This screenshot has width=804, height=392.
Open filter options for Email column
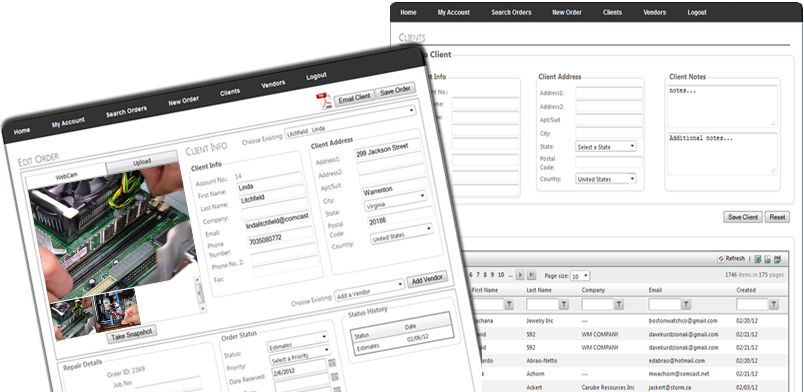point(686,305)
